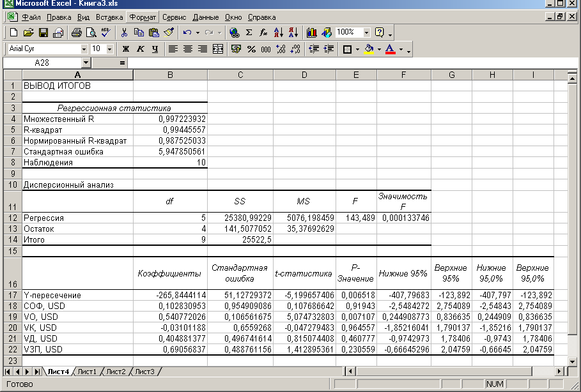Open Print Preview from the toolbar
Viewport: 581px width, 392px height.
click(x=91, y=32)
